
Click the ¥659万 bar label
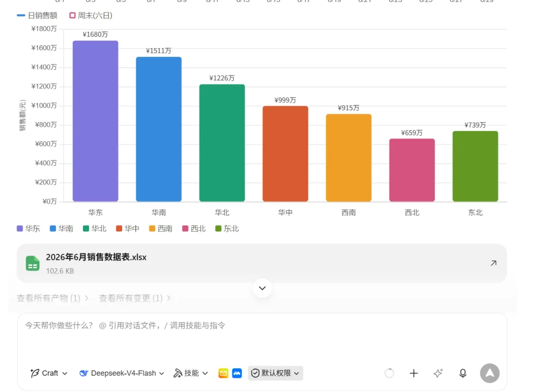(x=412, y=133)
